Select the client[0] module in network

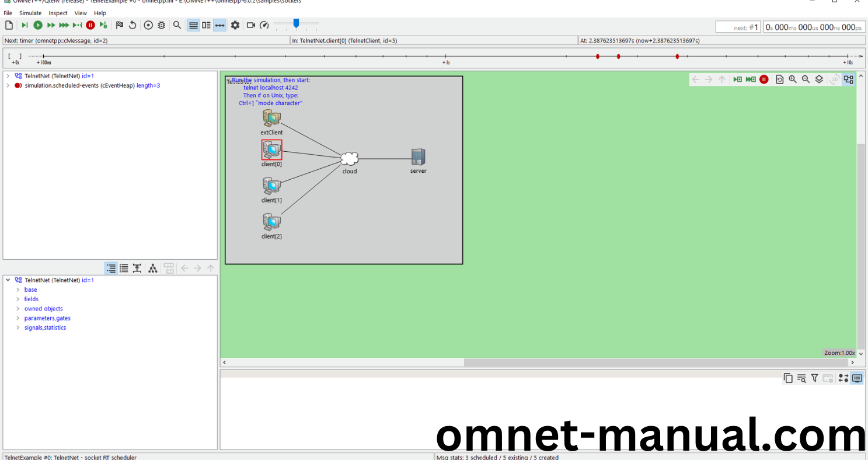(271, 150)
